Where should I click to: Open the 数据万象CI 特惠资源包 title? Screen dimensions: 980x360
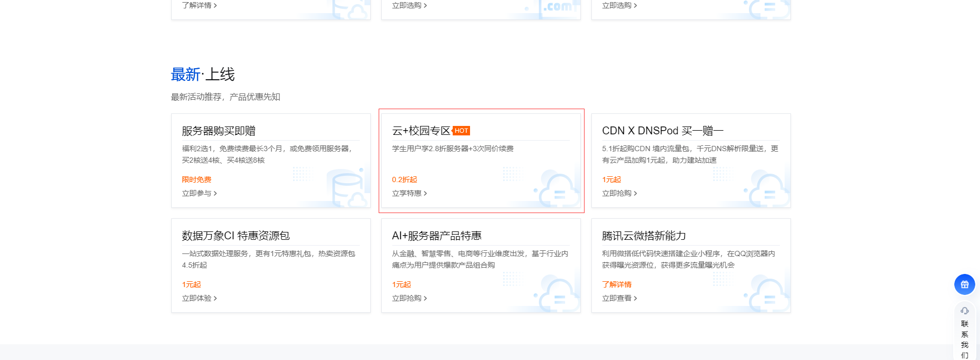[x=236, y=236]
